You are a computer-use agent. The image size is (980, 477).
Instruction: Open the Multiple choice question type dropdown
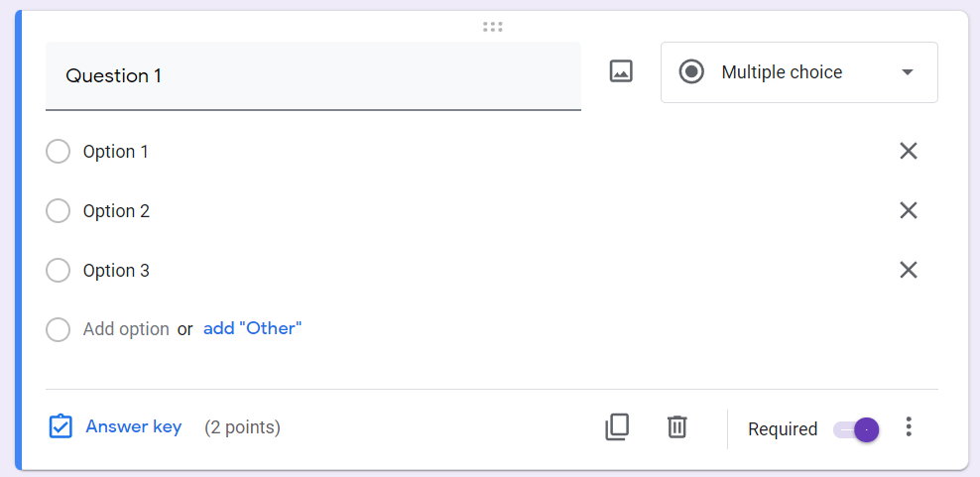[782, 72]
